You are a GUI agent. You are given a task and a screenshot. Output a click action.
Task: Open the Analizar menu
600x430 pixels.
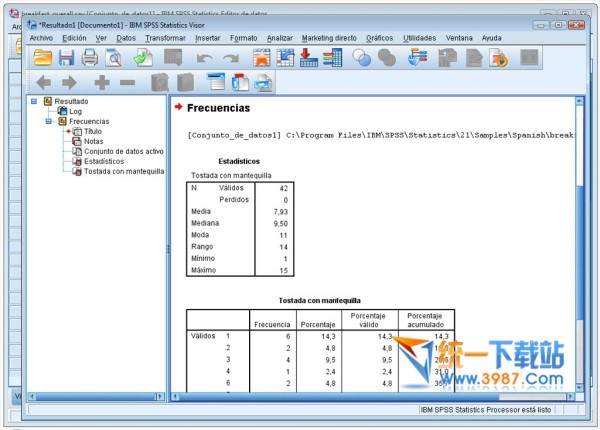(280, 38)
